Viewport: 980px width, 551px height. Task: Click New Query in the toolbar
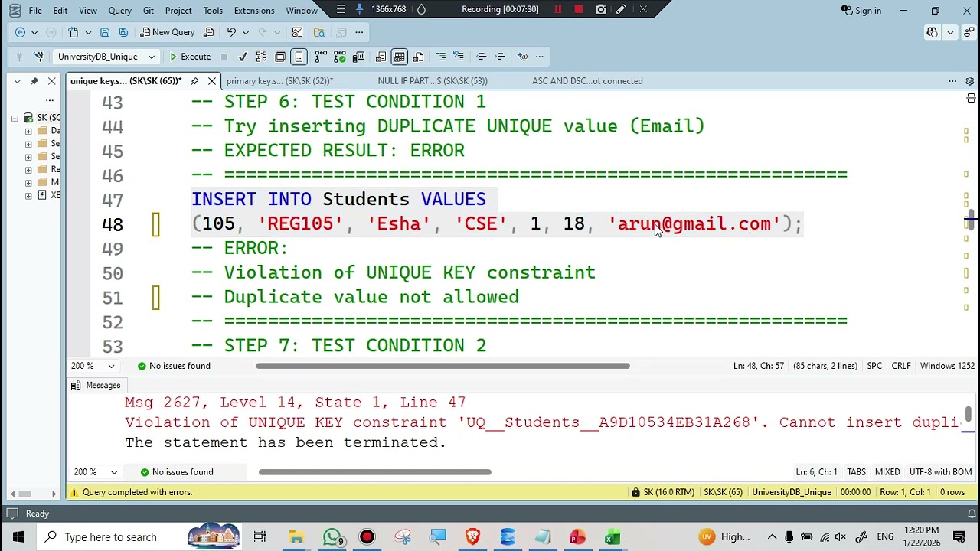(168, 32)
